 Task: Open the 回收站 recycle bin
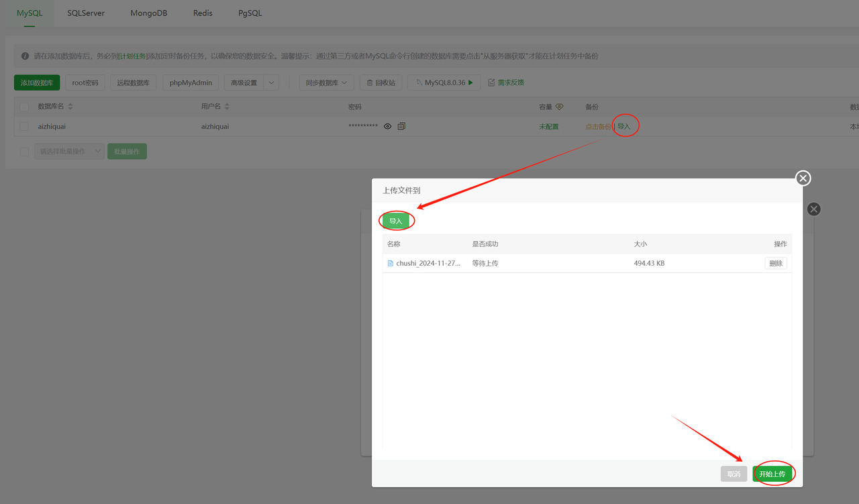(x=381, y=83)
